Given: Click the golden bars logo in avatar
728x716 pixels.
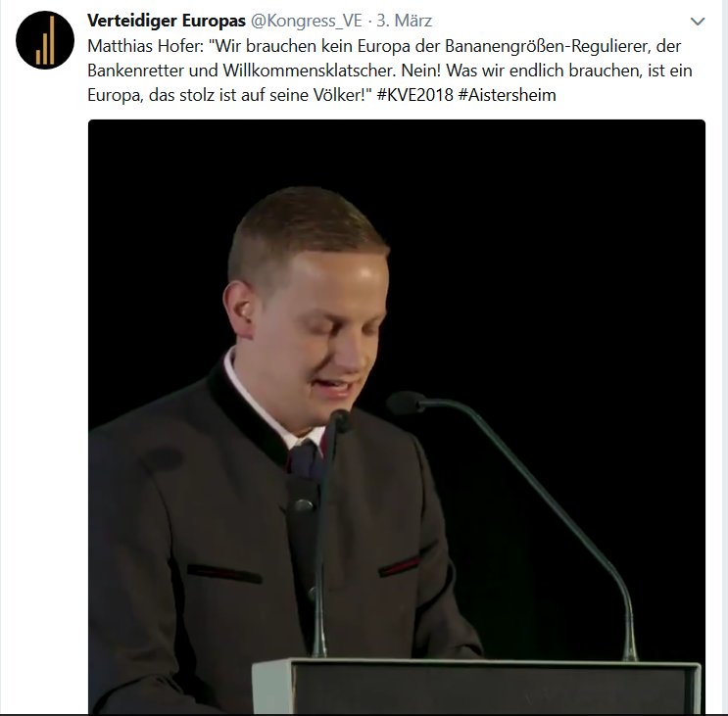Looking at the screenshot, I should click(x=45, y=42).
